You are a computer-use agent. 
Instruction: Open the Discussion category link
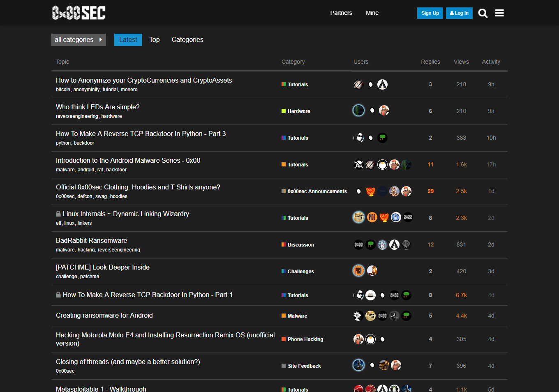(x=298, y=245)
